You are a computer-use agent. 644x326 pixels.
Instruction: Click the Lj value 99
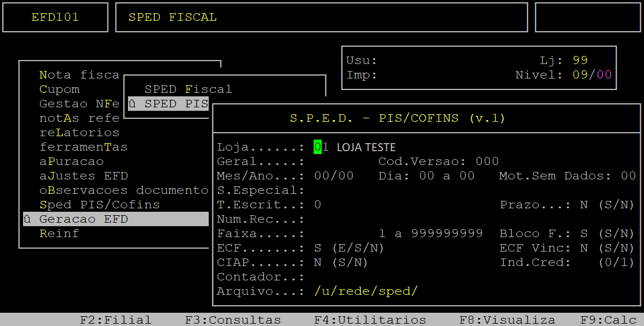tap(580, 61)
